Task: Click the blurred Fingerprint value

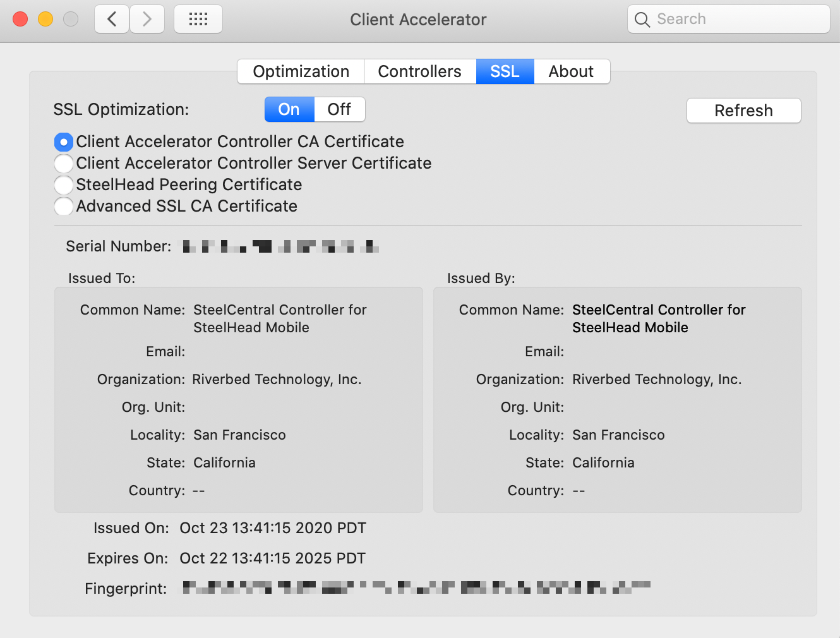Action: click(x=417, y=587)
